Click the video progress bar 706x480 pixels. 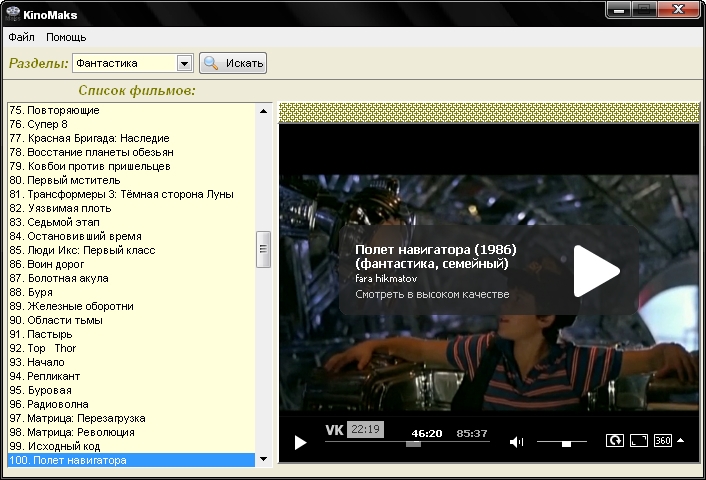tap(407, 442)
